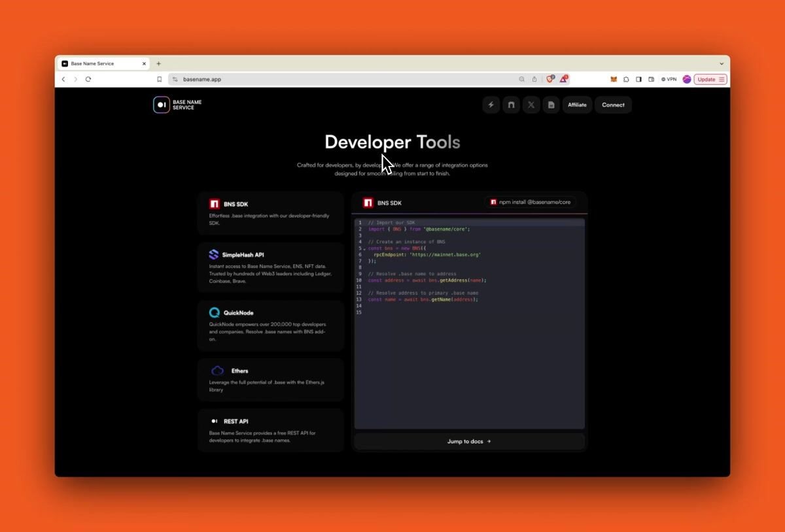Viewport: 785px width, 532px height.
Task: Open the purple profile avatar icon
Action: tap(687, 79)
